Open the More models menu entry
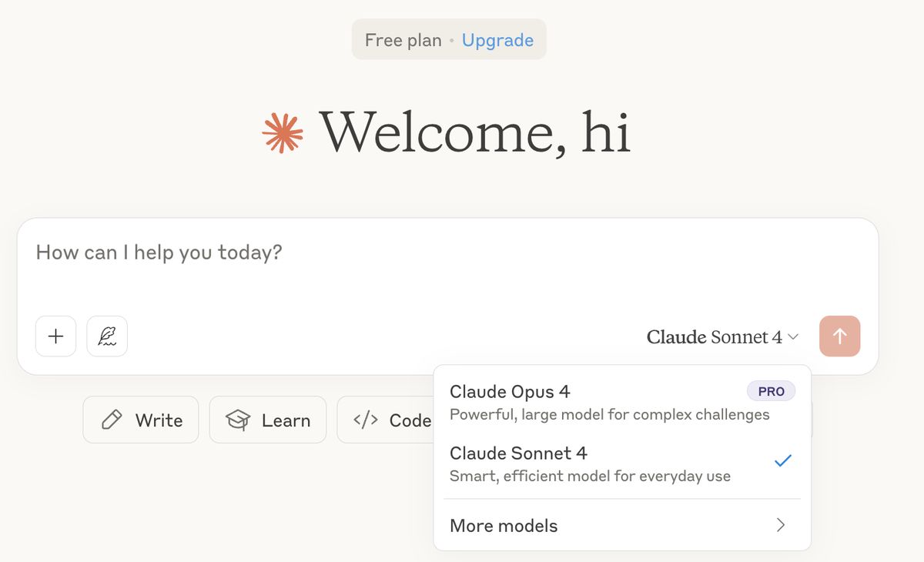Image resolution: width=924 pixels, height=562 pixels. click(504, 526)
